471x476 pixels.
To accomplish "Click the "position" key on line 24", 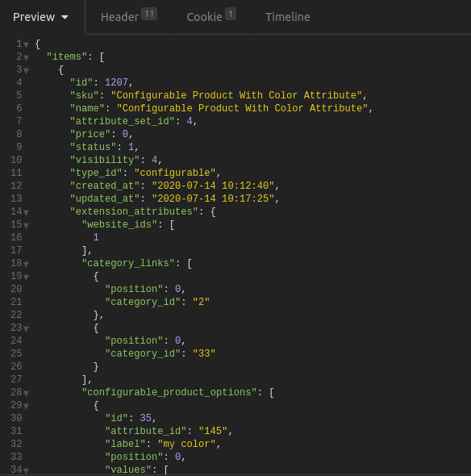I will coord(134,340).
